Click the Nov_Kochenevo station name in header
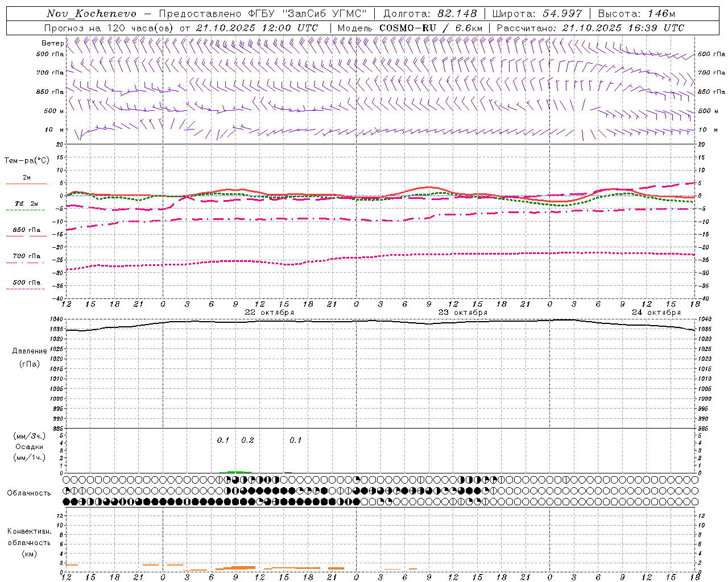 point(91,14)
